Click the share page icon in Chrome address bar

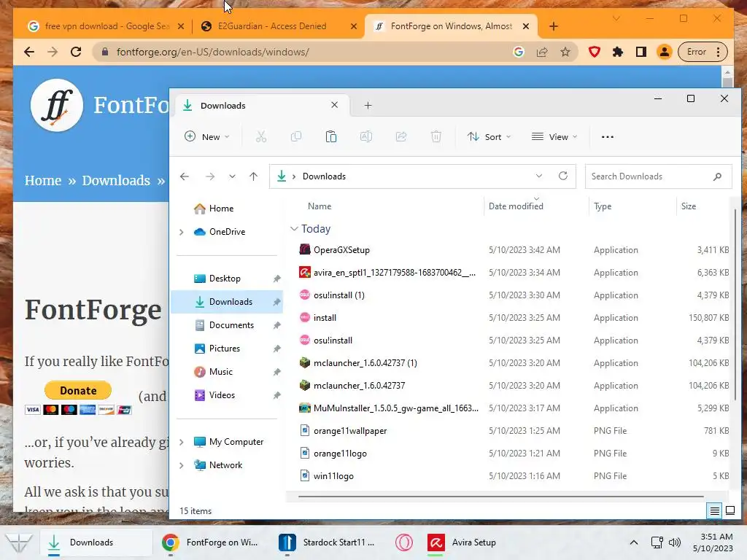tap(542, 52)
